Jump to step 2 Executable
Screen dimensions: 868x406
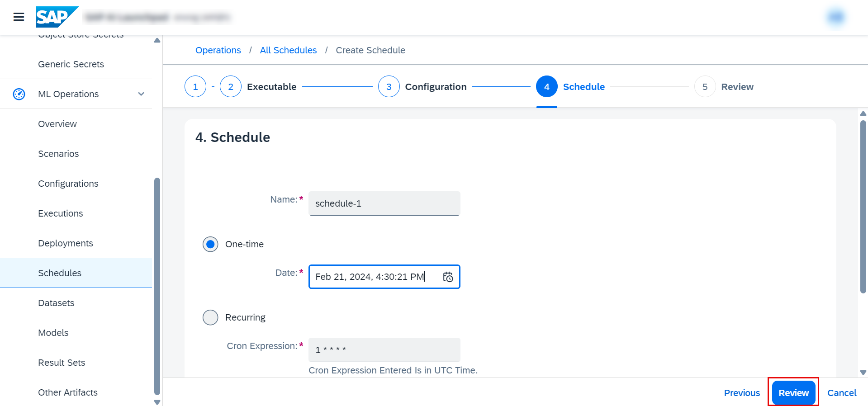[231, 87]
